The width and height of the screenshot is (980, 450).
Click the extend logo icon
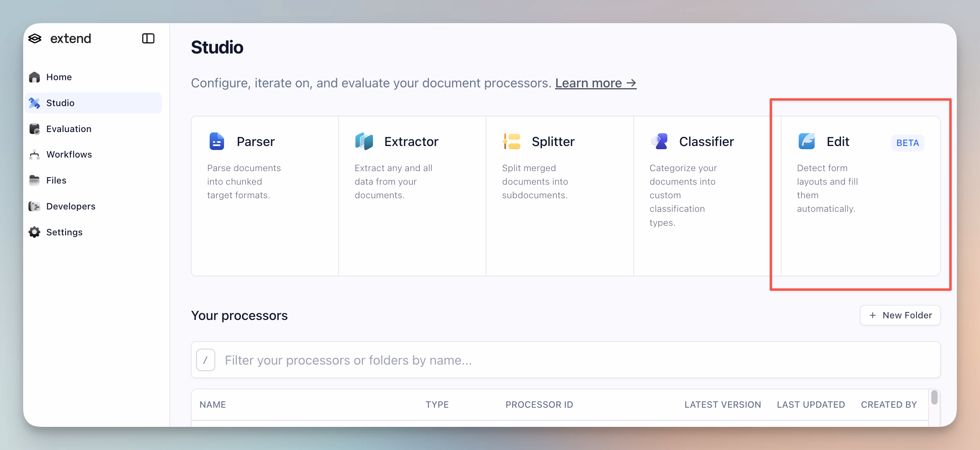click(x=35, y=39)
